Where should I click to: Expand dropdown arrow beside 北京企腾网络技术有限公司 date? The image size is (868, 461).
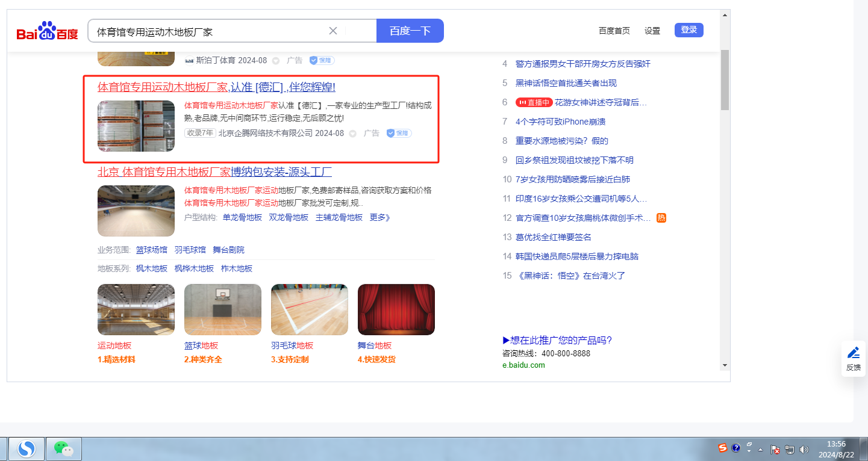352,134
